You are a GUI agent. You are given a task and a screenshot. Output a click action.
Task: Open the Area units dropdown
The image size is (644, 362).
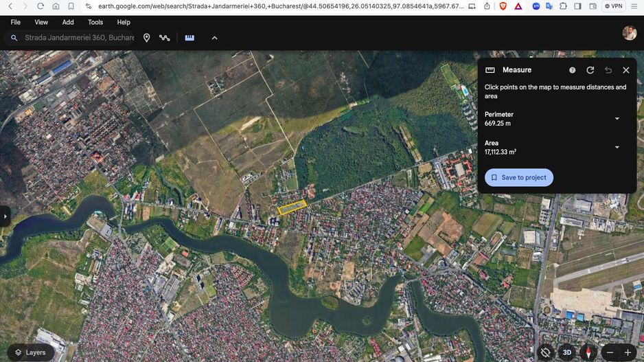(x=616, y=147)
